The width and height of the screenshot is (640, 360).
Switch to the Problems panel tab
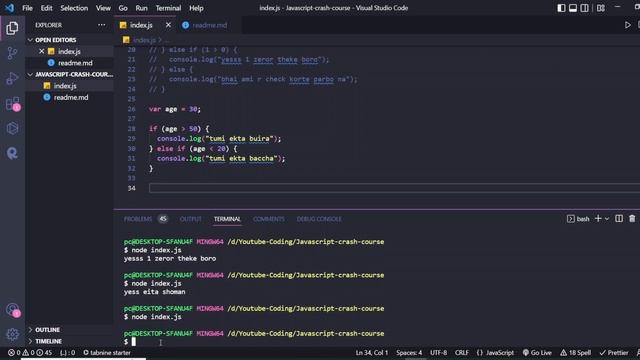(138, 219)
